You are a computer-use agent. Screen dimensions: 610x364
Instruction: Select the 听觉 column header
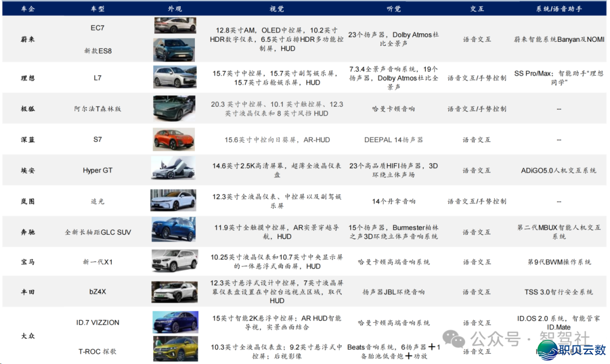coord(393,8)
